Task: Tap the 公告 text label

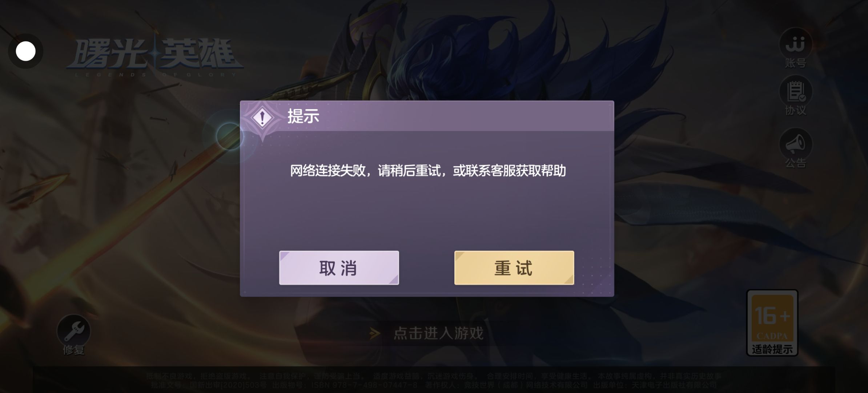Action: (796, 163)
